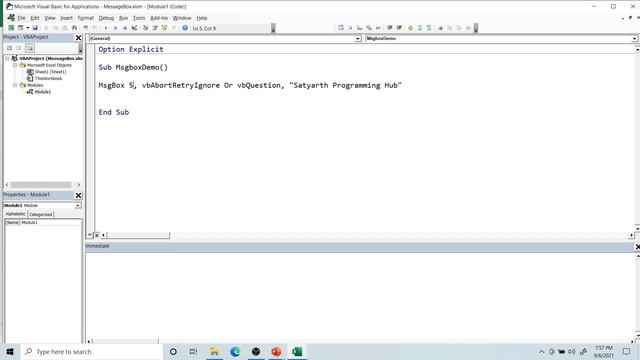Click the Break pause icon

pos(116,28)
